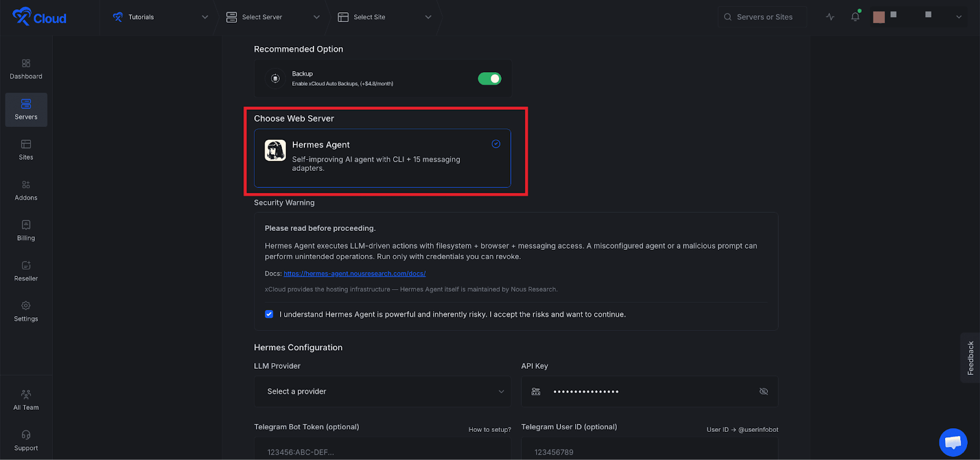Image resolution: width=980 pixels, height=460 pixels.
Task: Open the live chat bubble
Action: pos(953,442)
